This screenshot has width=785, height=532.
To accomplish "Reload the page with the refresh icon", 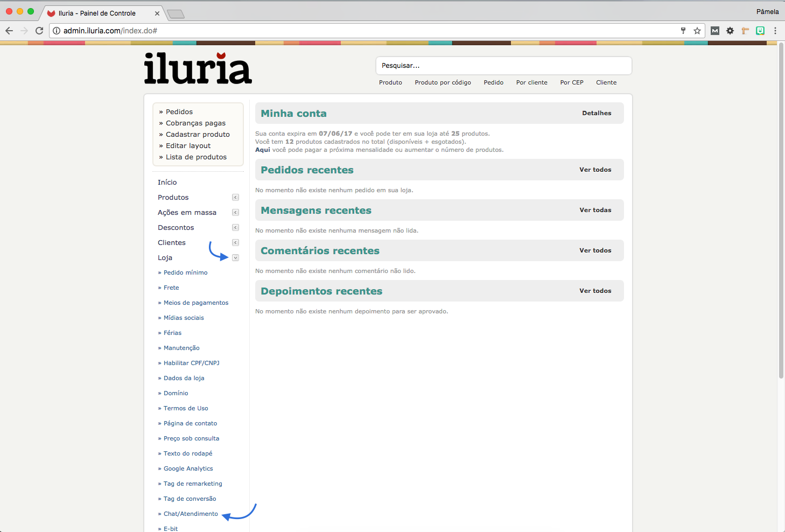I will click(x=39, y=31).
